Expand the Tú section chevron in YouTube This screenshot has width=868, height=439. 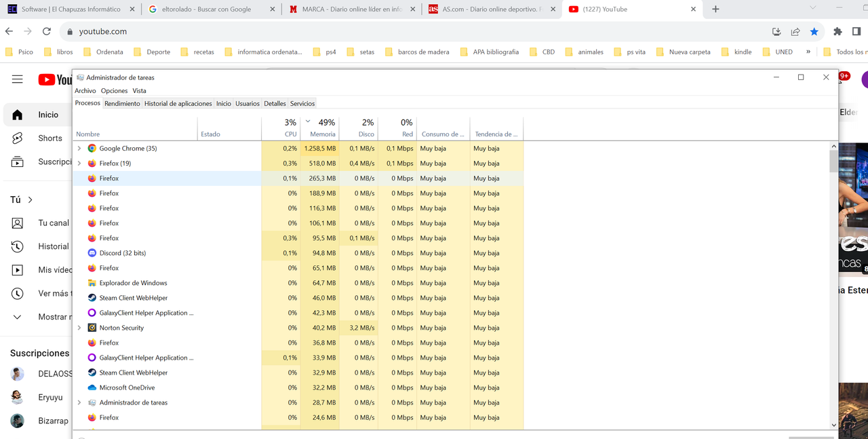coord(30,199)
